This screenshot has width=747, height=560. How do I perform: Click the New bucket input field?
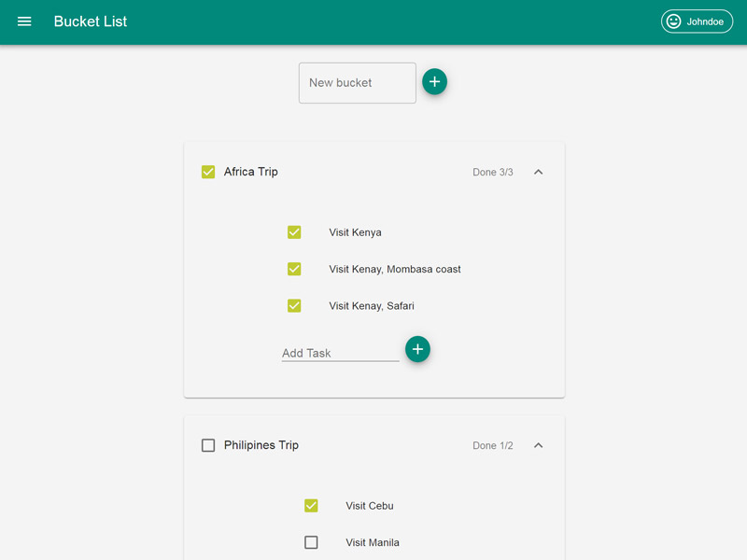click(357, 83)
